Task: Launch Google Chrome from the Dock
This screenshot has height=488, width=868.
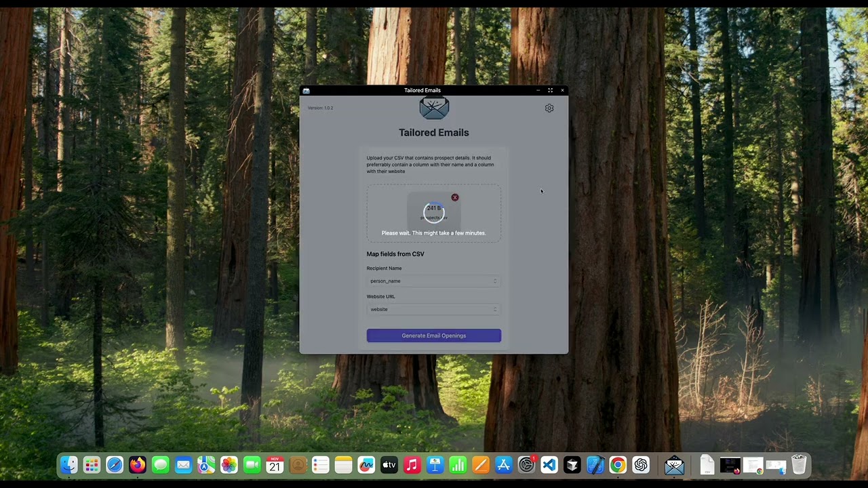Action: (x=618, y=465)
